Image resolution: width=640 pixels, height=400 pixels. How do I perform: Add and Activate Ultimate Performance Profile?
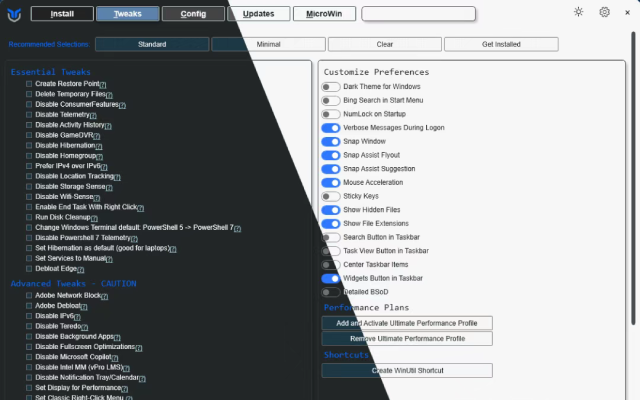click(407, 323)
